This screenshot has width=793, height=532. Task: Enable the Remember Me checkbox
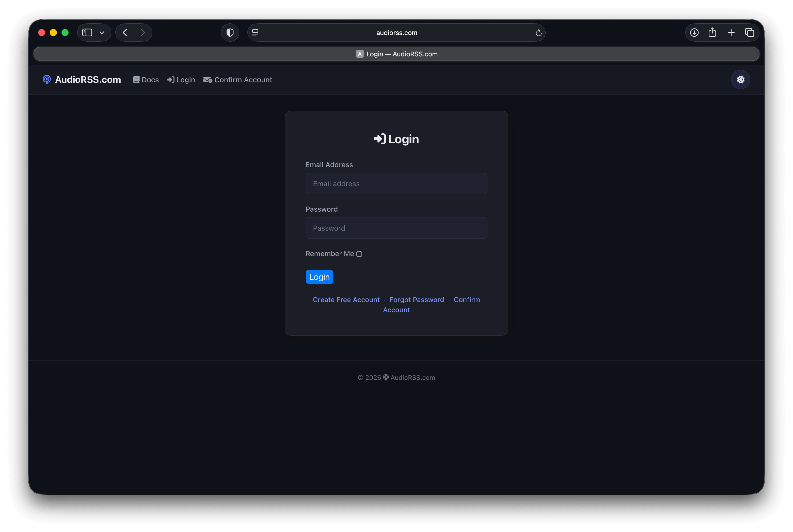pos(359,254)
